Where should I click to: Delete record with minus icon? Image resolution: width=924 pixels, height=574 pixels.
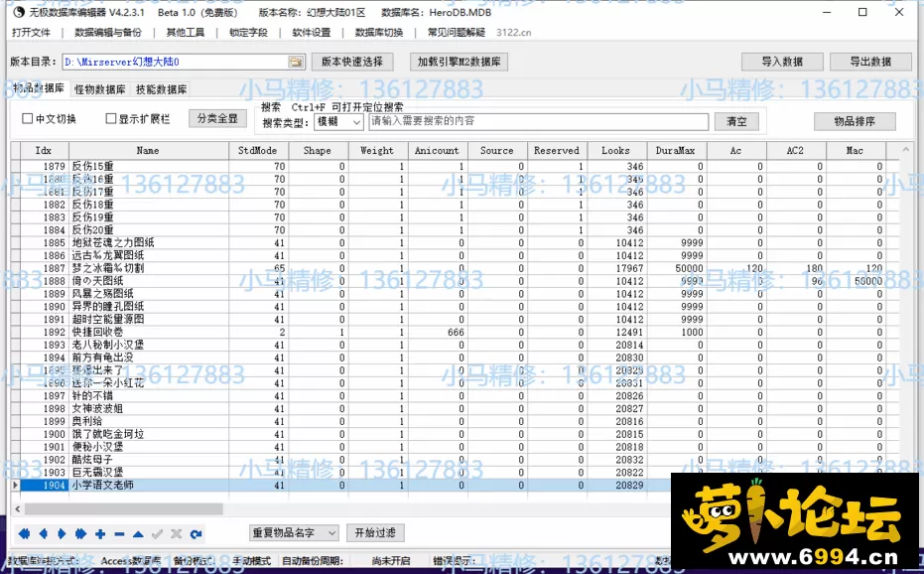click(x=119, y=534)
